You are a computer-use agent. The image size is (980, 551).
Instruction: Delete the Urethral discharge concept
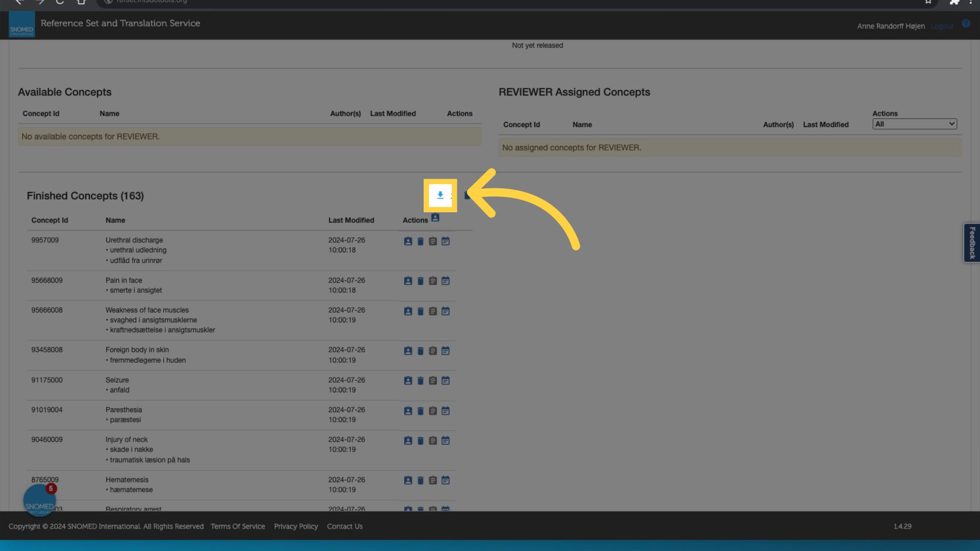pos(421,241)
